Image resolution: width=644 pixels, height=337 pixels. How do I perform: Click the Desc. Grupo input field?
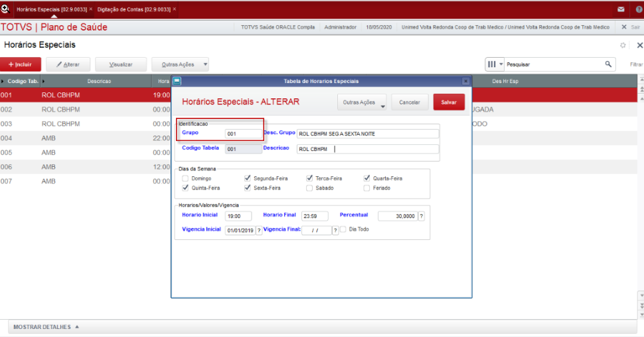pos(368,134)
